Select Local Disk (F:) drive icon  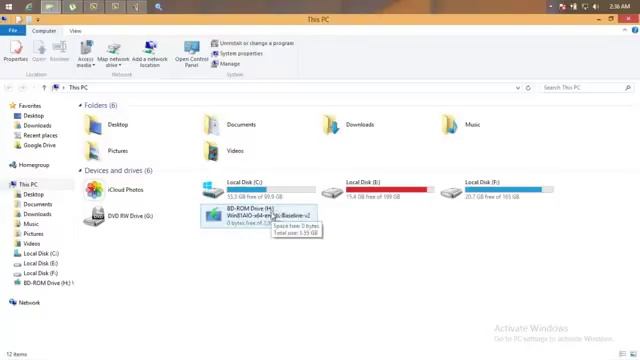[x=451, y=192]
